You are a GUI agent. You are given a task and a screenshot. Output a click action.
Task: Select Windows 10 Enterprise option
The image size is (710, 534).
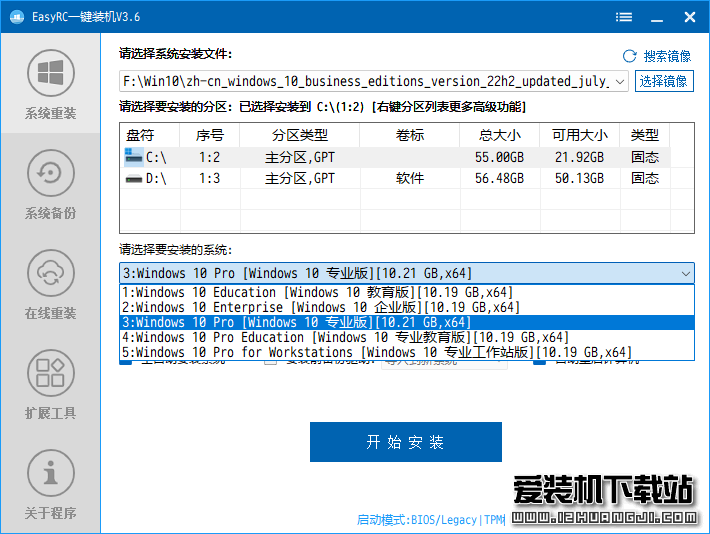407,307
